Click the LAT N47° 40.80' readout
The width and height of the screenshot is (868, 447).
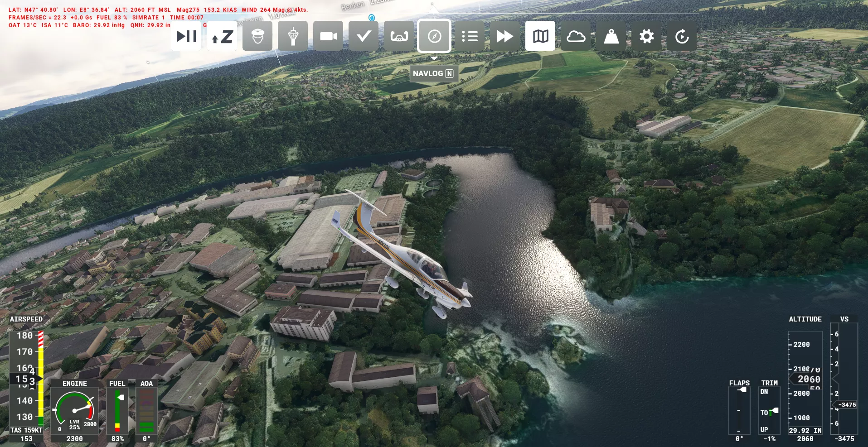[33, 10]
